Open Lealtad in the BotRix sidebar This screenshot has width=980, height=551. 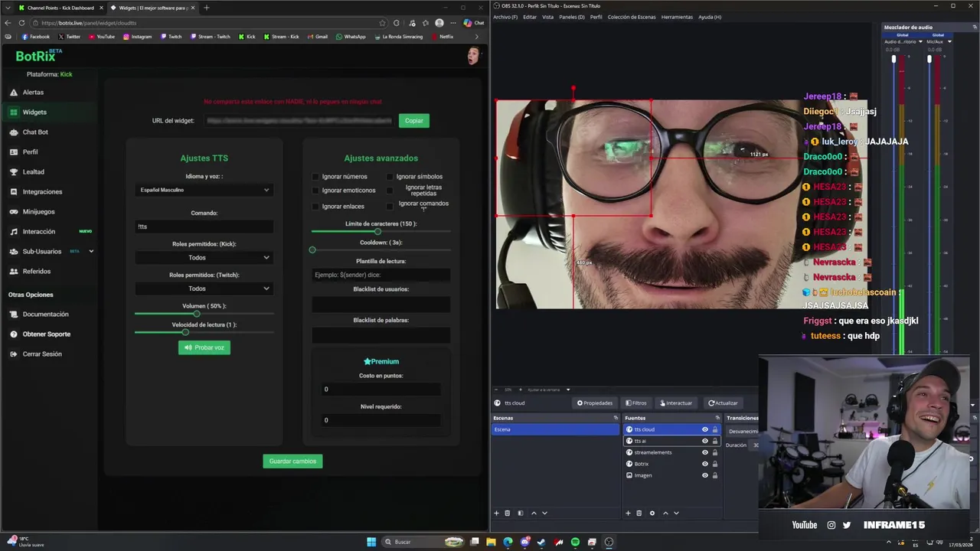(x=33, y=171)
